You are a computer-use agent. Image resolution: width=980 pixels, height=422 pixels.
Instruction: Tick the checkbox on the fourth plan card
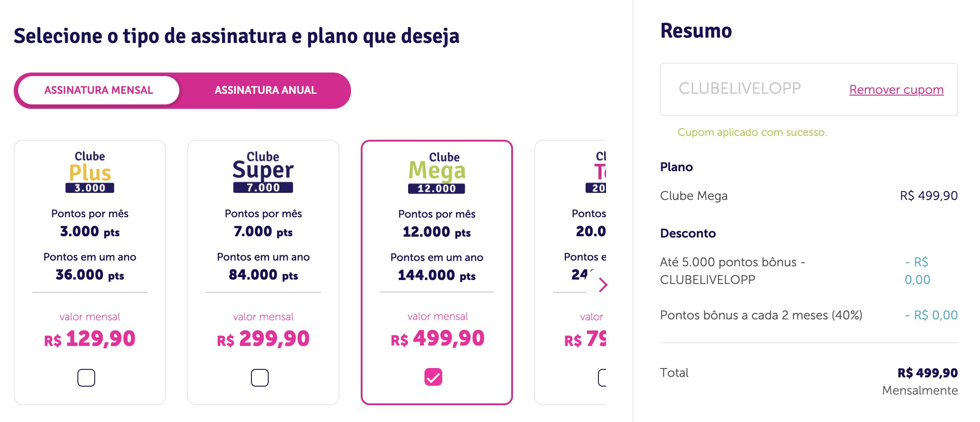pos(602,377)
